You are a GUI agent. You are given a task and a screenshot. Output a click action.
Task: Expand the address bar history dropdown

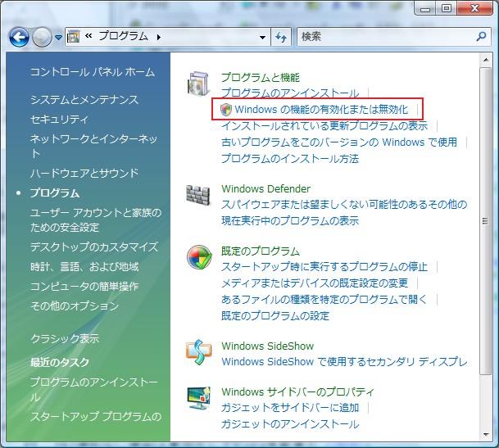[262, 37]
